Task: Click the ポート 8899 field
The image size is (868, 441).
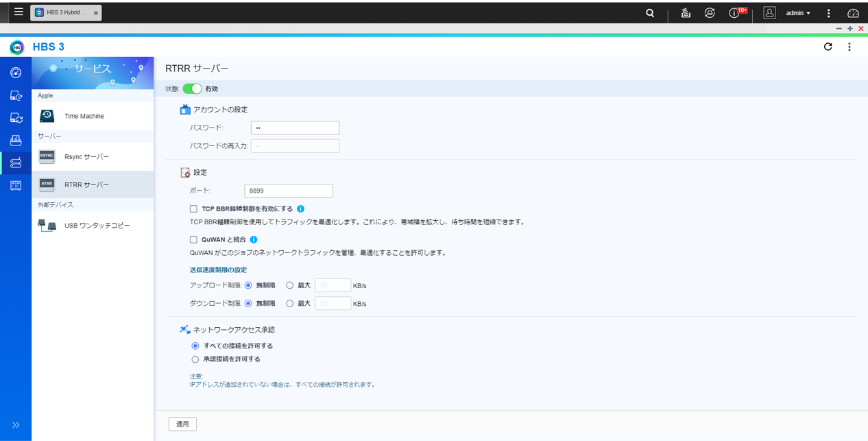Action: tap(289, 191)
